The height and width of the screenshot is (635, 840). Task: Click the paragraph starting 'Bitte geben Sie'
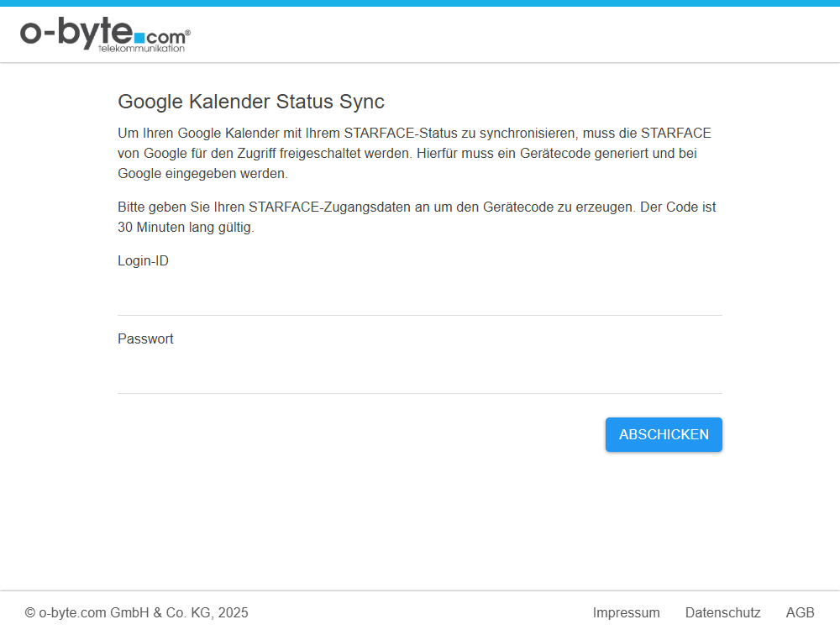coord(416,217)
